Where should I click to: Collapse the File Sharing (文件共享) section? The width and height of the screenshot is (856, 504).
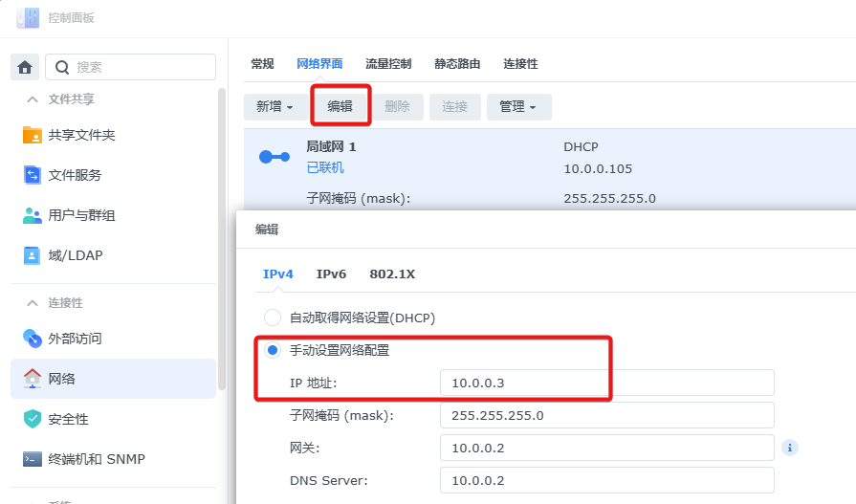click(x=33, y=99)
